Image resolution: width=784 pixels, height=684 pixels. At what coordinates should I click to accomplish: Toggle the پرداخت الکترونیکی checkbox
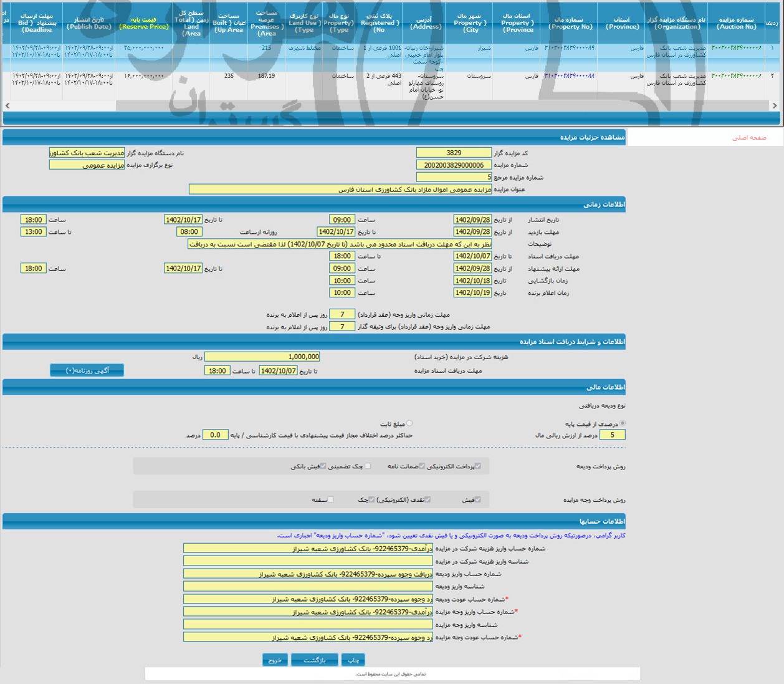(478, 466)
